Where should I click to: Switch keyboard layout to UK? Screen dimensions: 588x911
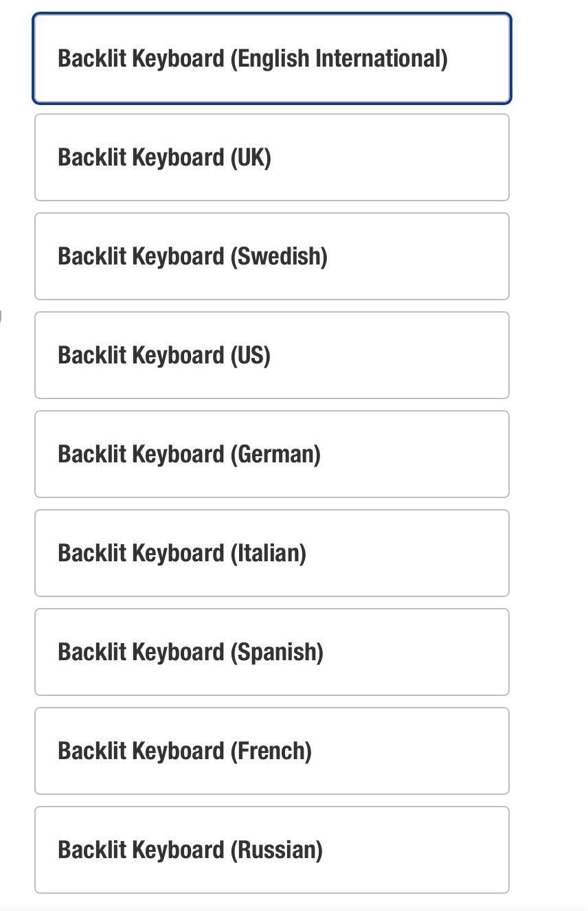(x=272, y=157)
